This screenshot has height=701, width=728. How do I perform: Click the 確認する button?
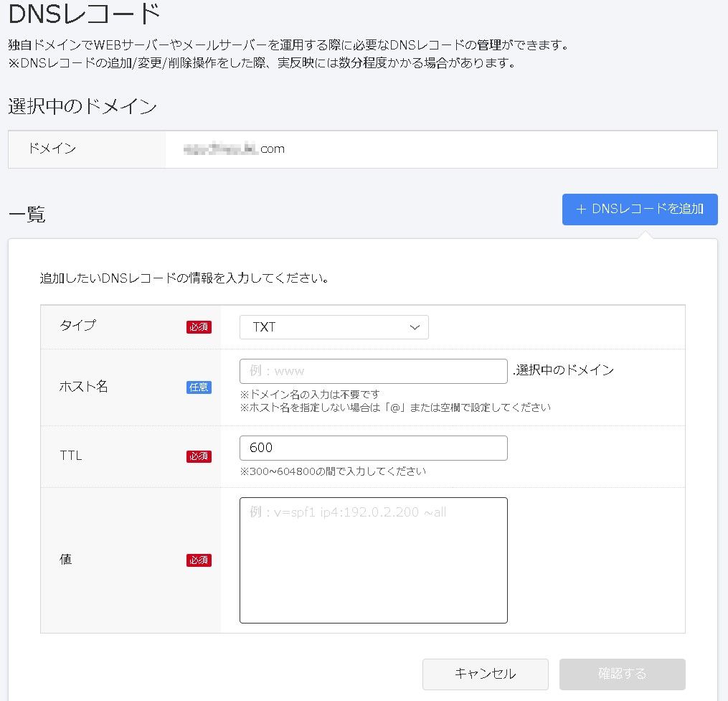(x=622, y=674)
